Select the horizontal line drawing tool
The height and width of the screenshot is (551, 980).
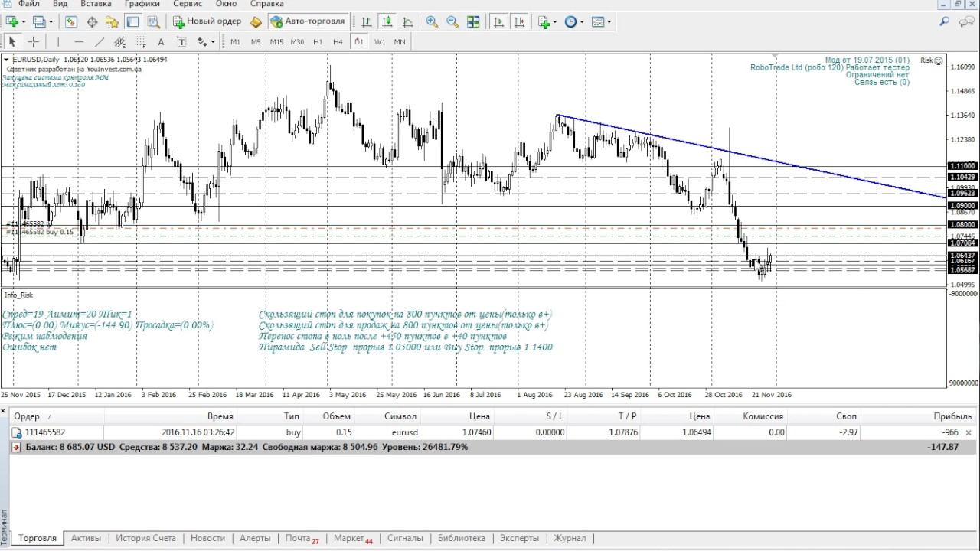(x=80, y=42)
